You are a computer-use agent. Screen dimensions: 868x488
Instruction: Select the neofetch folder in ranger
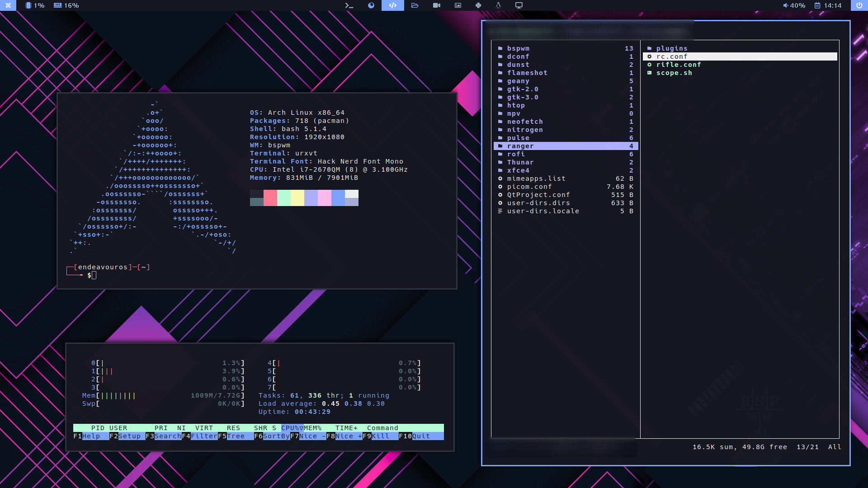566,122
